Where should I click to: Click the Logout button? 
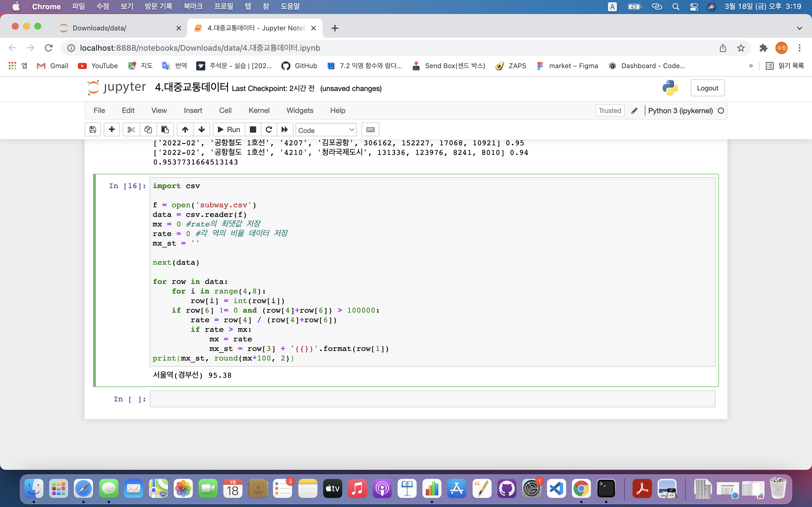click(707, 88)
